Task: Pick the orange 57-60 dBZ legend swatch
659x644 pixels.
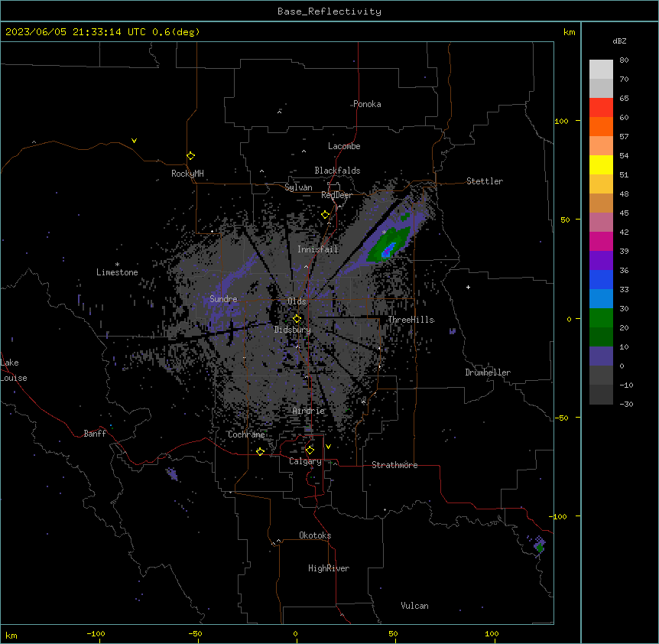Action: point(601,126)
